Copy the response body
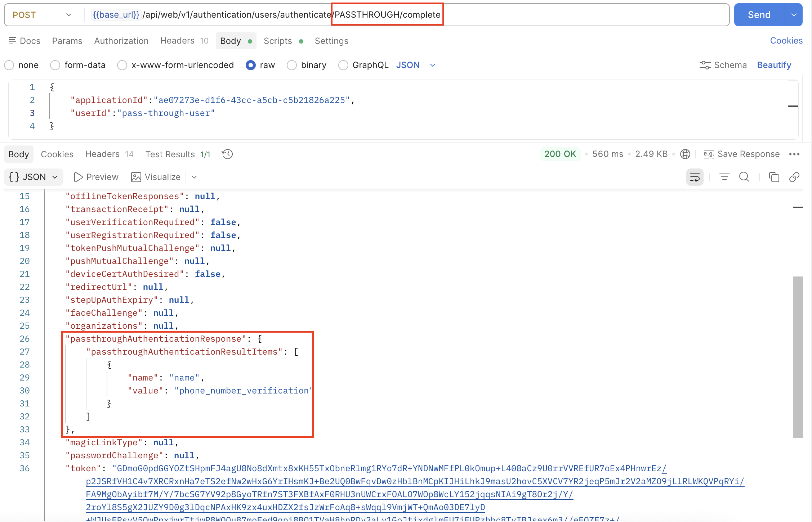The width and height of the screenshot is (812, 522). point(774,177)
